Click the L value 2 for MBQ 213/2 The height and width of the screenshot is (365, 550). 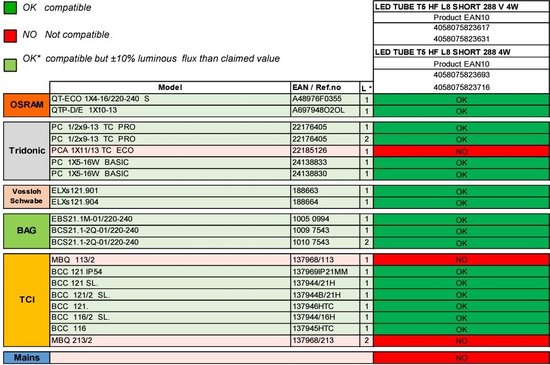click(x=367, y=340)
